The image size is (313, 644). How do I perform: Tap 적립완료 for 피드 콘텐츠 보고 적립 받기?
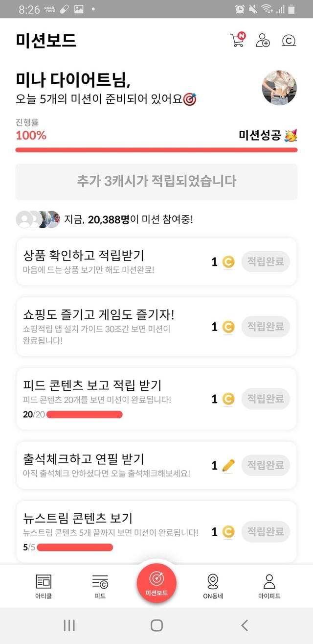pyautogui.click(x=266, y=399)
